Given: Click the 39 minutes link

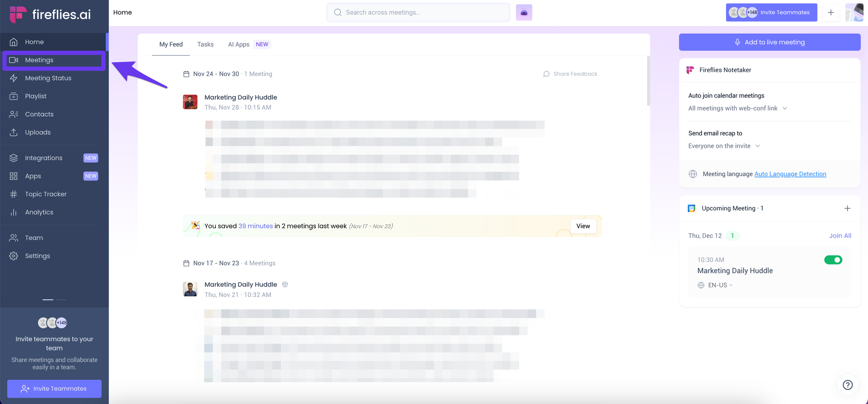Looking at the screenshot, I should click(x=256, y=226).
